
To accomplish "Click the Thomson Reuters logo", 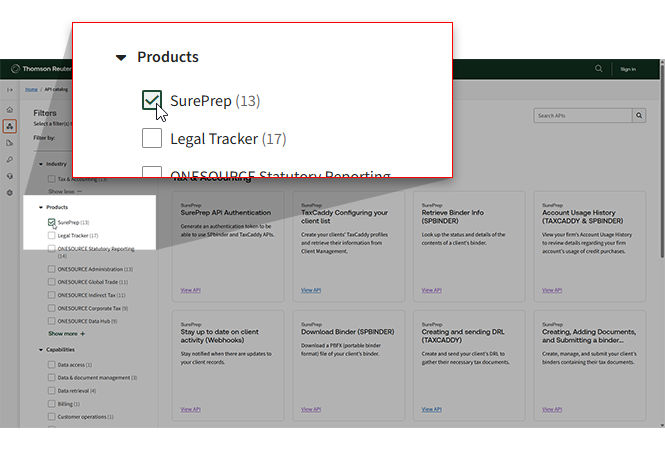I will [x=41, y=69].
